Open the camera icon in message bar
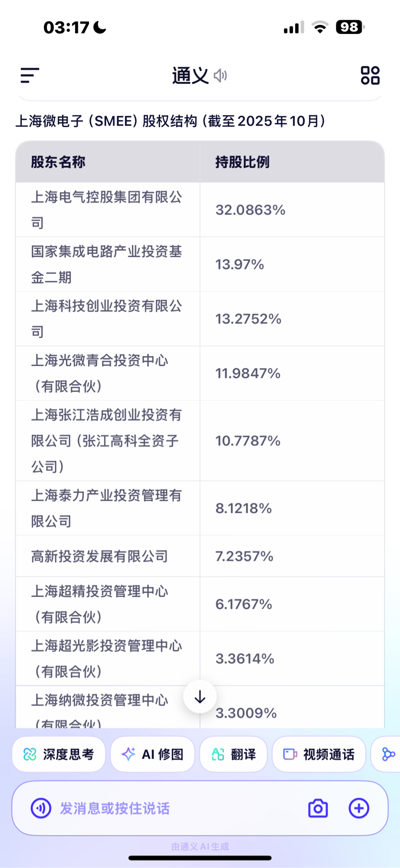This screenshot has width=400, height=868. coord(318,808)
